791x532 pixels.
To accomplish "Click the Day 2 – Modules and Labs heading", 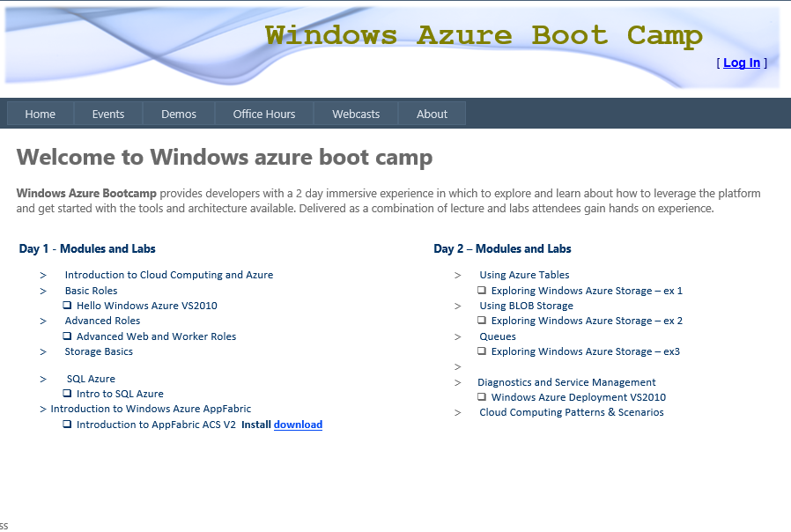I will [502, 248].
